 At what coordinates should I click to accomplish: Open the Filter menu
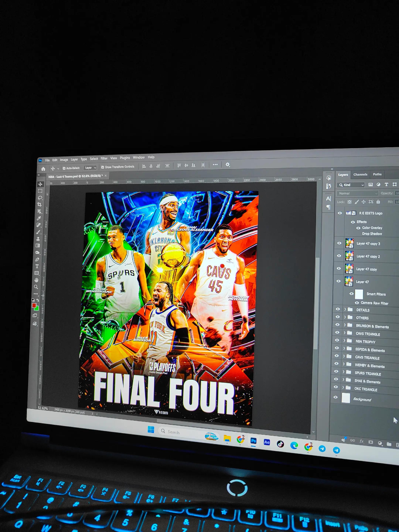click(x=104, y=158)
